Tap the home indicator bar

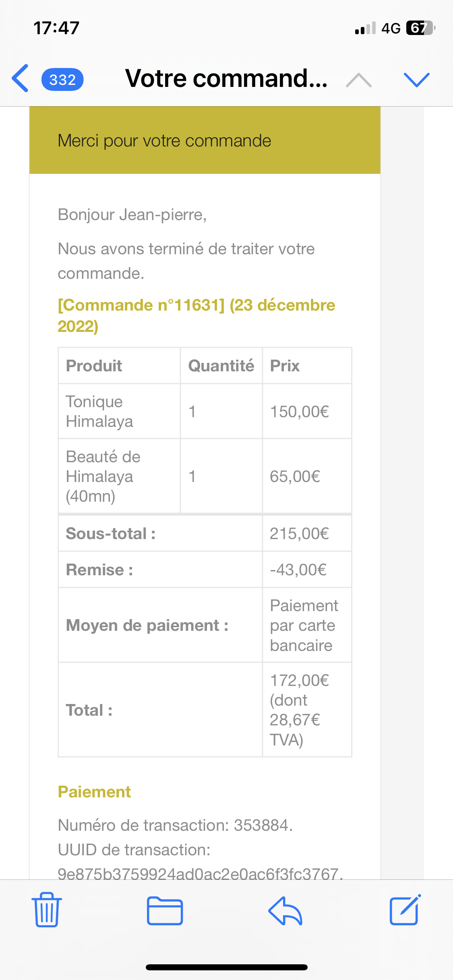coord(227,968)
